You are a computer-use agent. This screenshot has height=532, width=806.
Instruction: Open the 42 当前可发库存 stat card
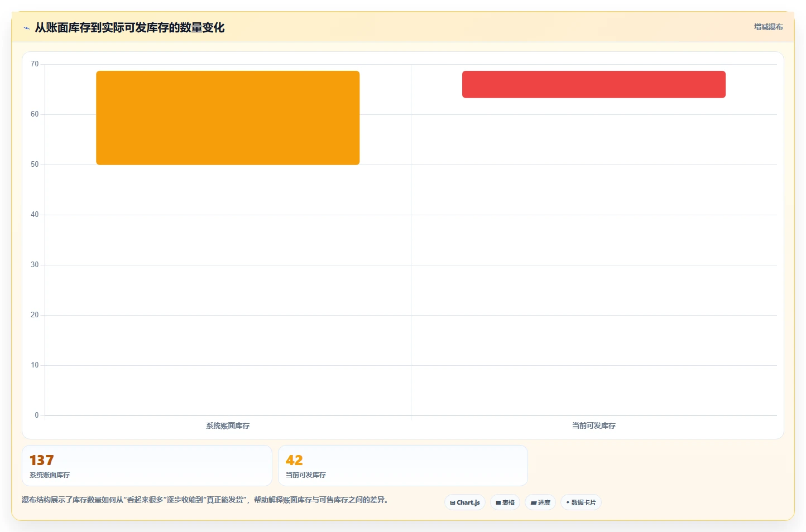[403, 466]
